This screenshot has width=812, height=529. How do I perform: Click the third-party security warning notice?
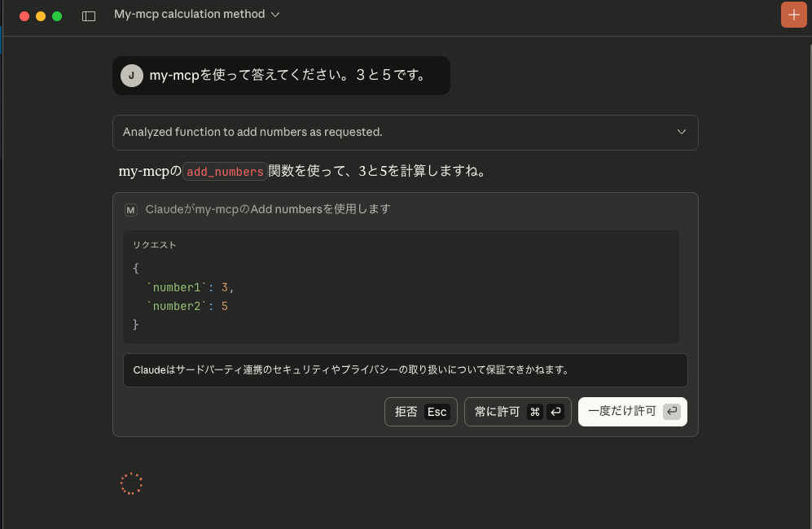(x=405, y=369)
